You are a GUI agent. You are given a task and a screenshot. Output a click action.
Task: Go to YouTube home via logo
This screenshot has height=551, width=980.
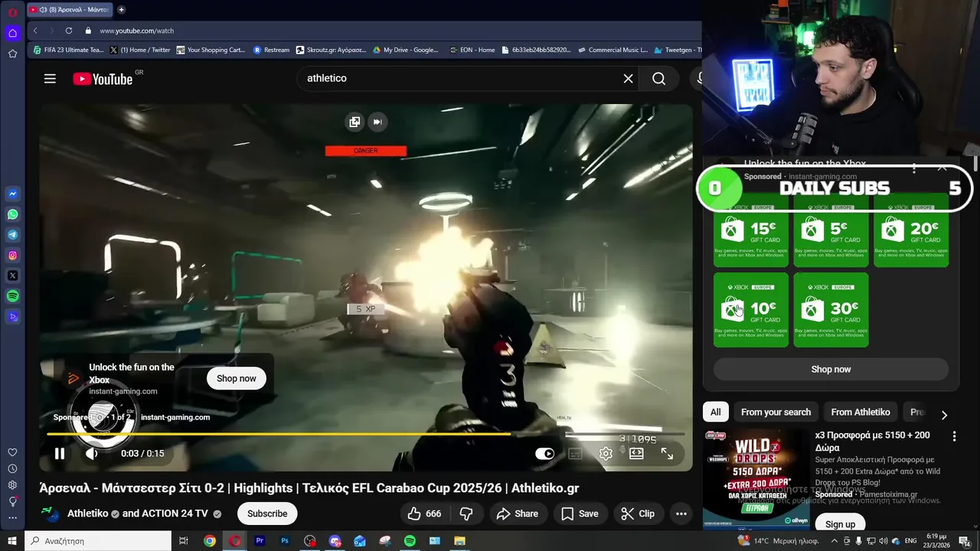tap(103, 79)
